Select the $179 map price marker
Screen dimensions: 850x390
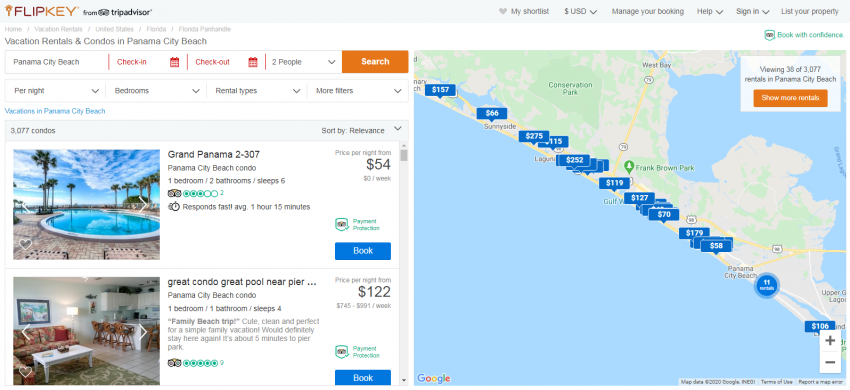pos(694,233)
